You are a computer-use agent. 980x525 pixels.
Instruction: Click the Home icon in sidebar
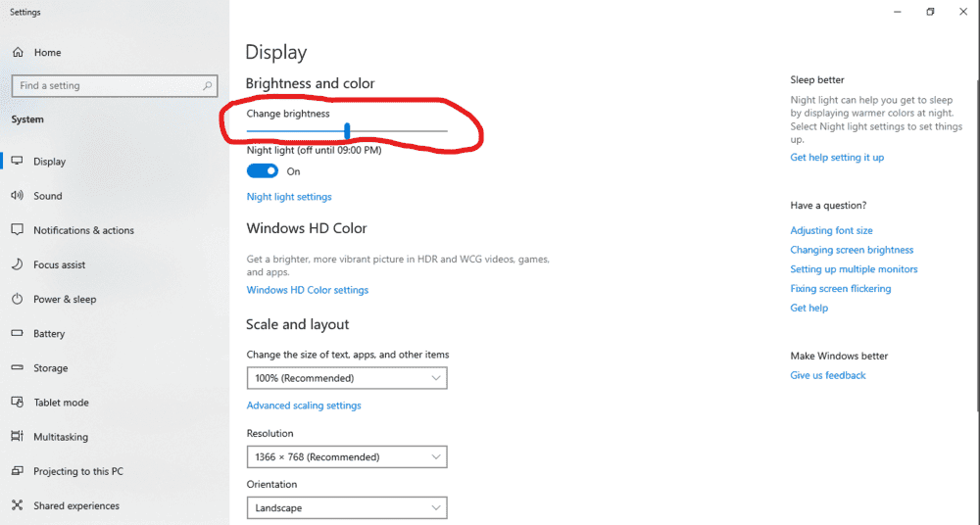coord(17,53)
